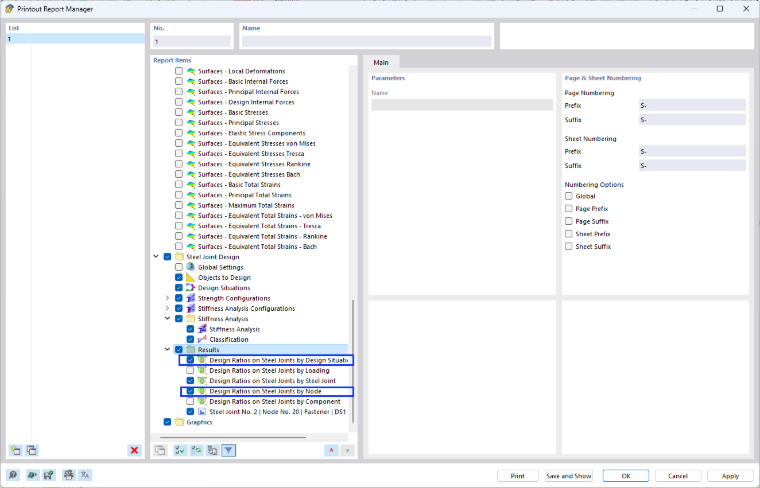Select Design Ratios on Steel Joints by Steel Joint

click(x=272, y=381)
